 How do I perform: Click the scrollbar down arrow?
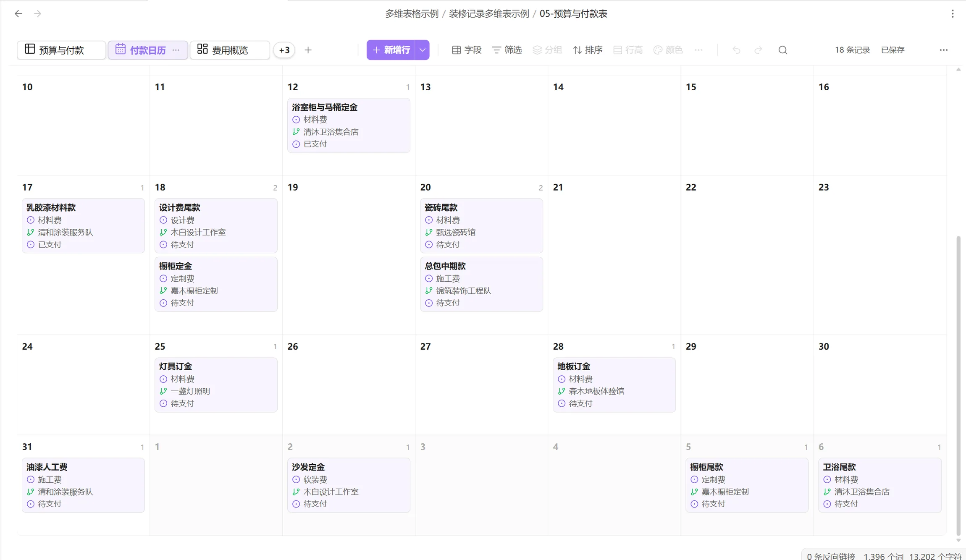point(958,540)
